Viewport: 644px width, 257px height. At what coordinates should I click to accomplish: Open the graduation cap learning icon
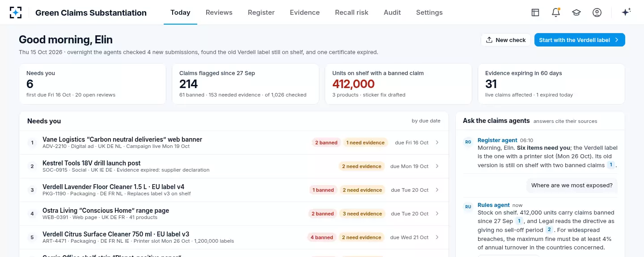tap(576, 13)
